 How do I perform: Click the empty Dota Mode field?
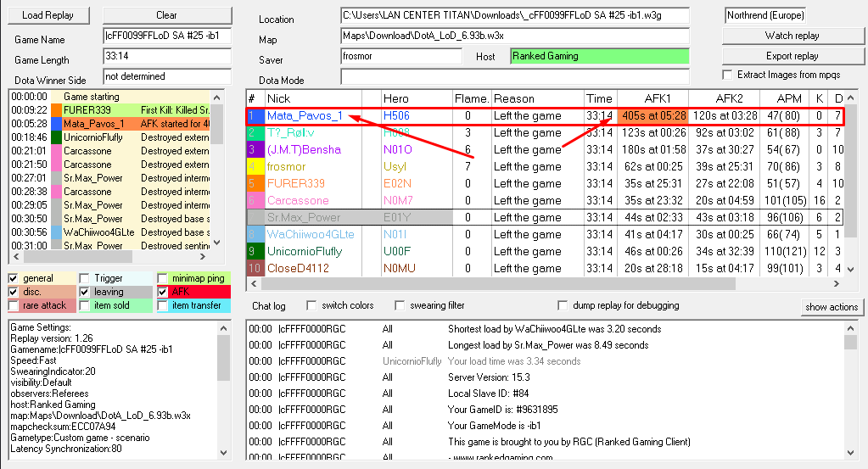tap(515, 76)
